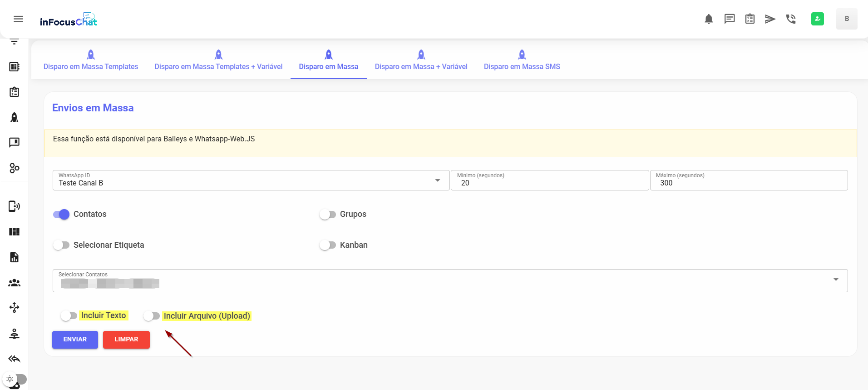Click the notifications bell icon

click(709, 19)
